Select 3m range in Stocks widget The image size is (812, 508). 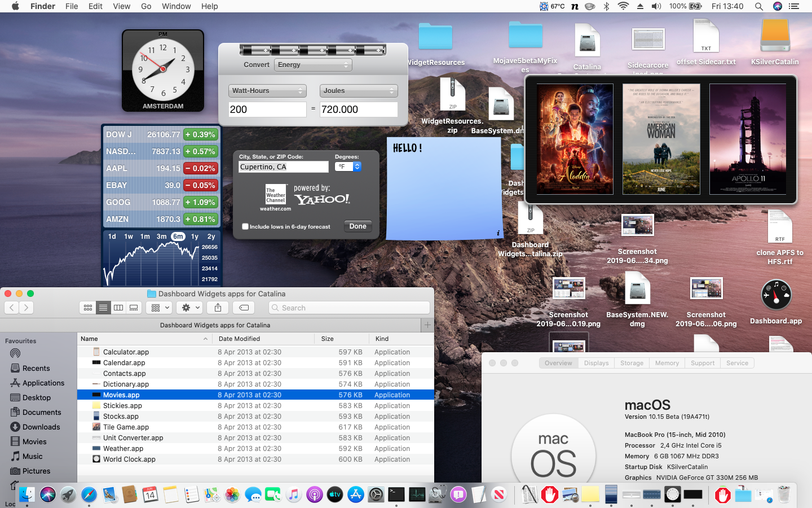(162, 237)
